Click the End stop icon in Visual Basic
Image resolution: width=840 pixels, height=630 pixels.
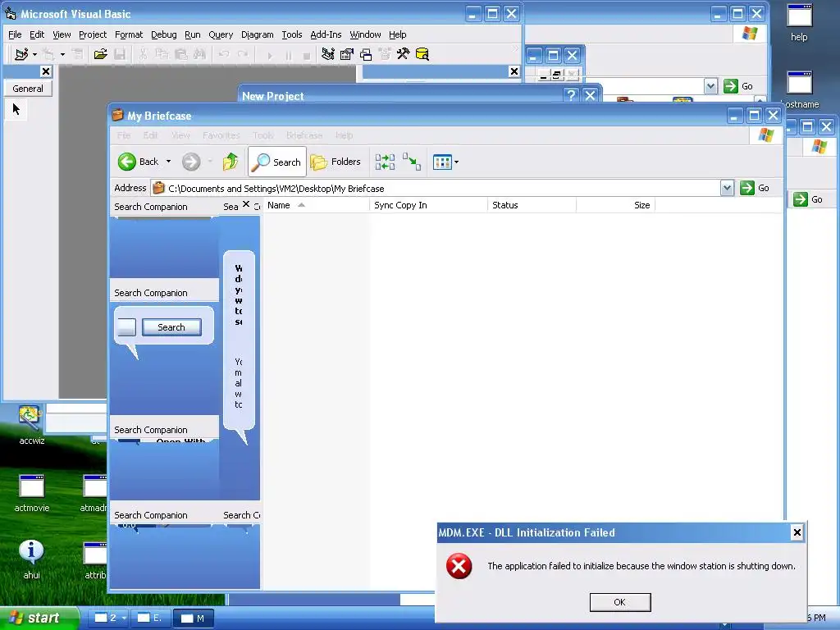307,55
